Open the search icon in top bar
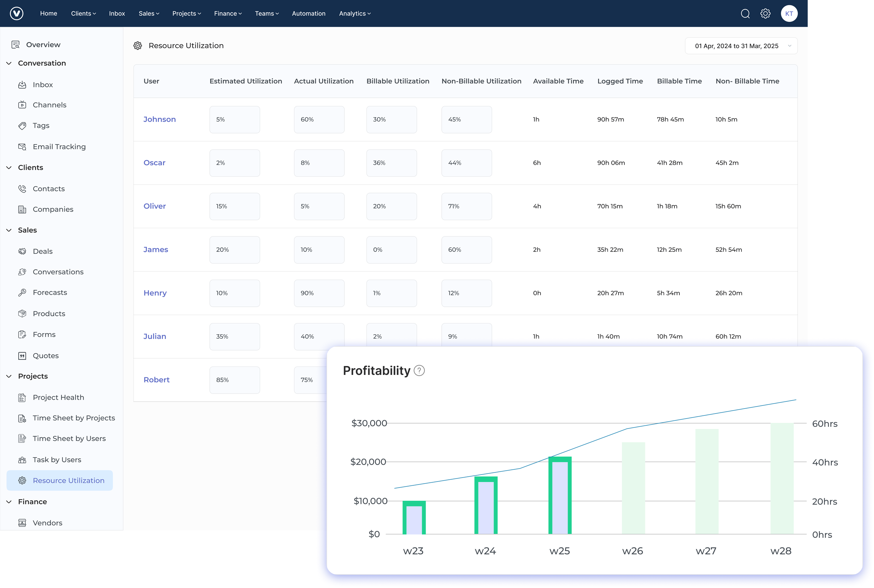Viewport: 874px width, 588px height. (x=745, y=13)
